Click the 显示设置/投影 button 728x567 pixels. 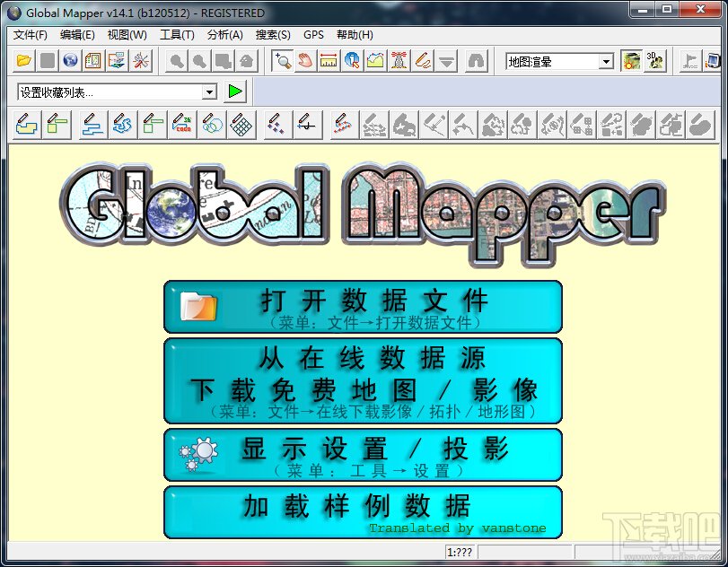(363, 454)
